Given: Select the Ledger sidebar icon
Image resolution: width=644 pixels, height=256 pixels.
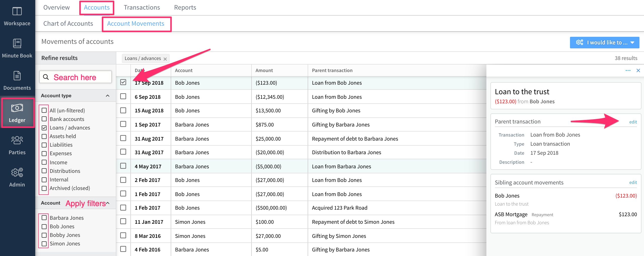Looking at the screenshot, I should [x=17, y=113].
